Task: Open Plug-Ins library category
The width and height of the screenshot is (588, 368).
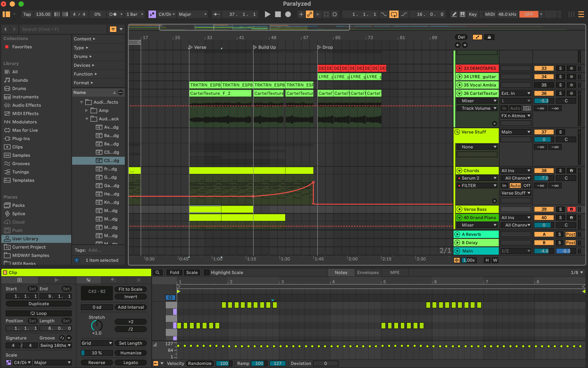Action: point(21,139)
